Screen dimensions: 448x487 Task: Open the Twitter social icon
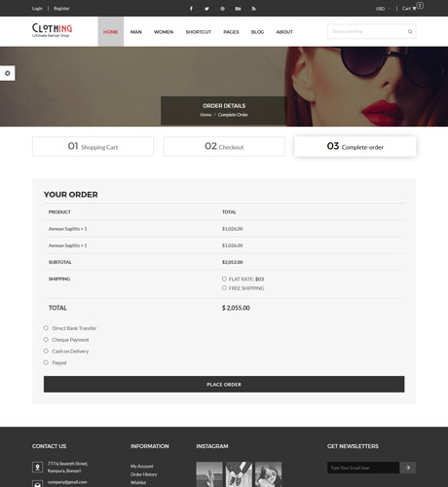(x=206, y=9)
